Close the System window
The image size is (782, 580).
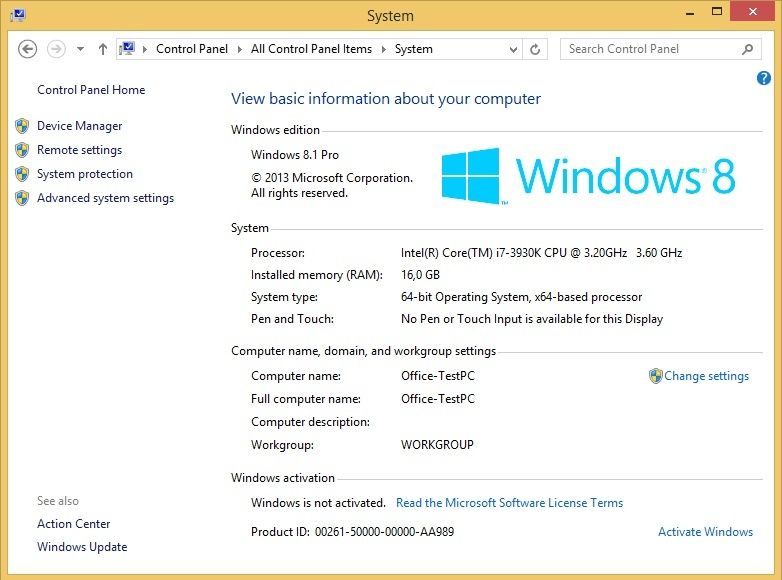tap(753, 11)
